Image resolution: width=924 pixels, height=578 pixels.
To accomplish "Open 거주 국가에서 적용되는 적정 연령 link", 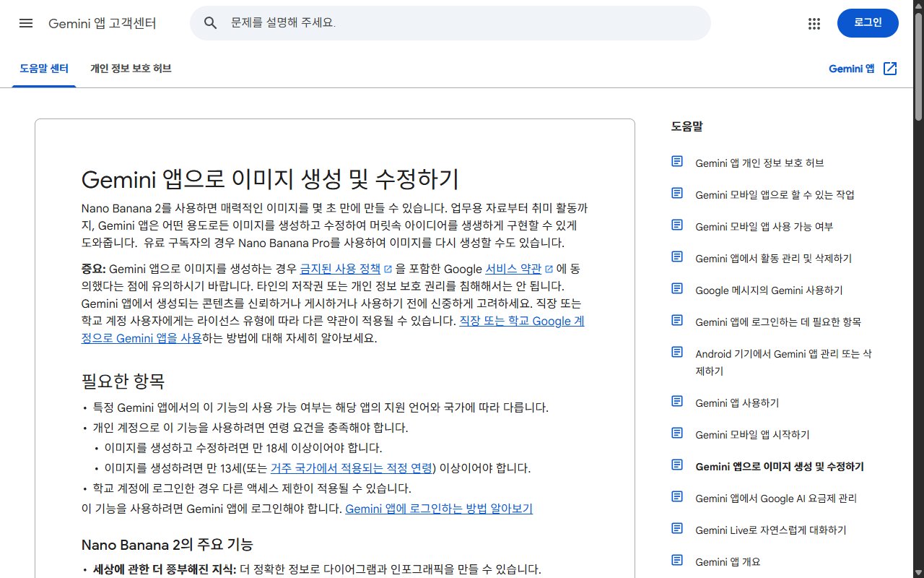I will point(351,468).
